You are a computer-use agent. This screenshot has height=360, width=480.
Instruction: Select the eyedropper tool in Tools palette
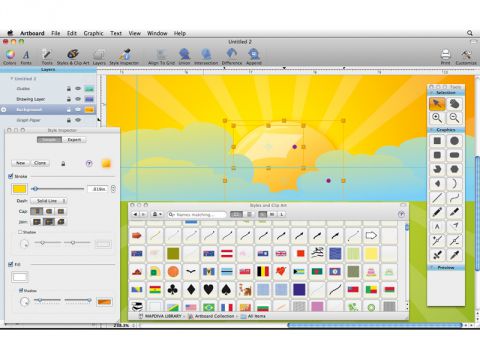[454, 255]
